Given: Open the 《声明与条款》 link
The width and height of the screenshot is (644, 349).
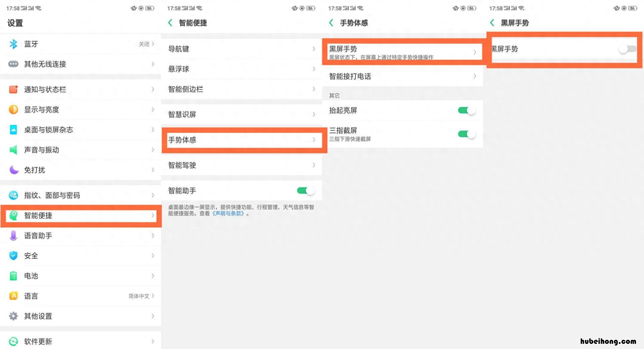Looking at the screenshot, I should 229,213.
